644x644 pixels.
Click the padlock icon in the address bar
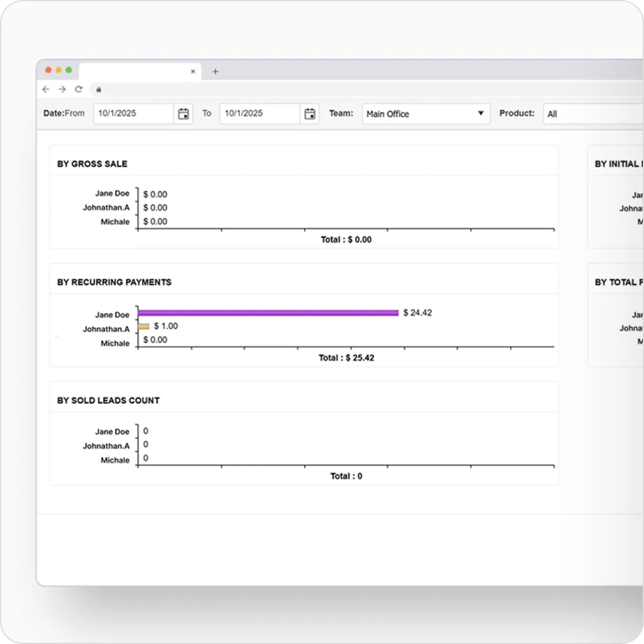[98, 90]
